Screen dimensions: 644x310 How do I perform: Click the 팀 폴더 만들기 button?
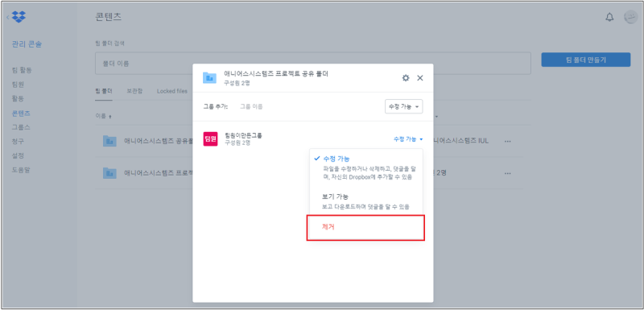click(x=586, y=60)
